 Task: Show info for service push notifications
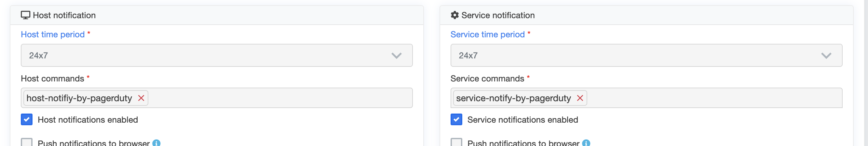point(586,143)
